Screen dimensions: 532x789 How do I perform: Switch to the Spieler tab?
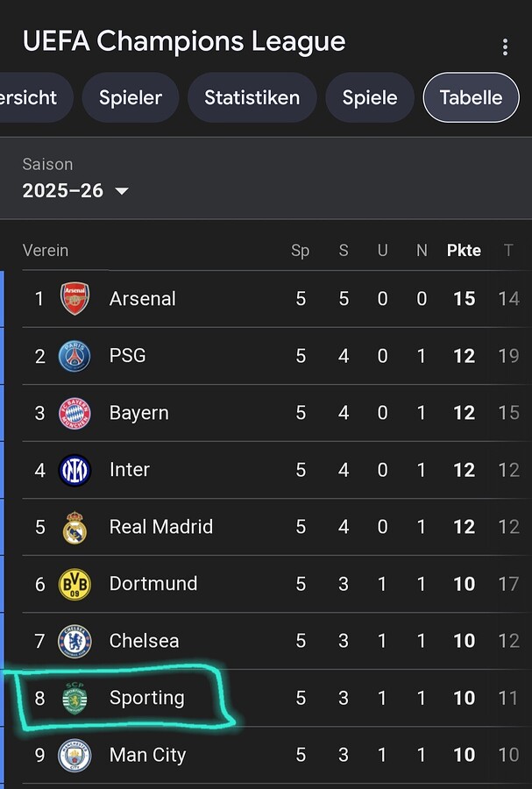click(130, 98)
